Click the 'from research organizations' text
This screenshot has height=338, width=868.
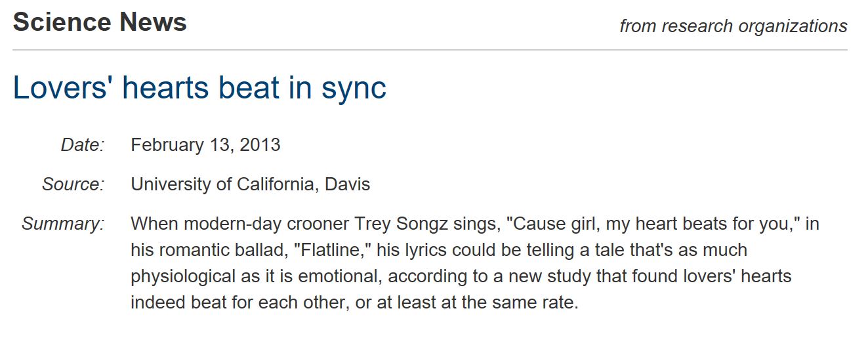[733, 26]
